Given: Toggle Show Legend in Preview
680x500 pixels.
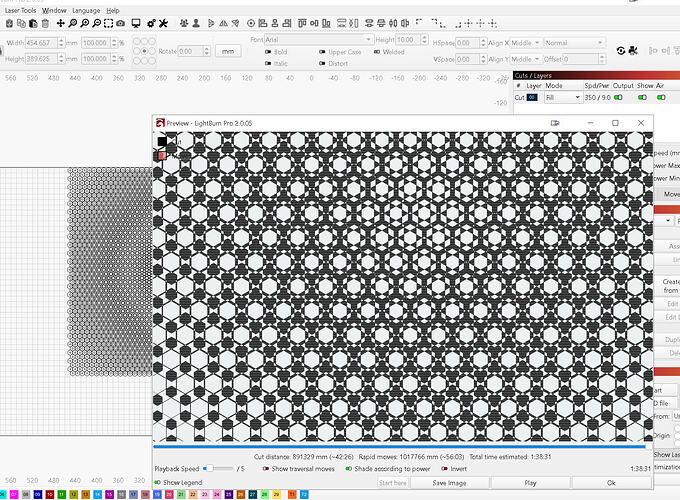Looking at the screenshot, I should [x=157, y=482].
